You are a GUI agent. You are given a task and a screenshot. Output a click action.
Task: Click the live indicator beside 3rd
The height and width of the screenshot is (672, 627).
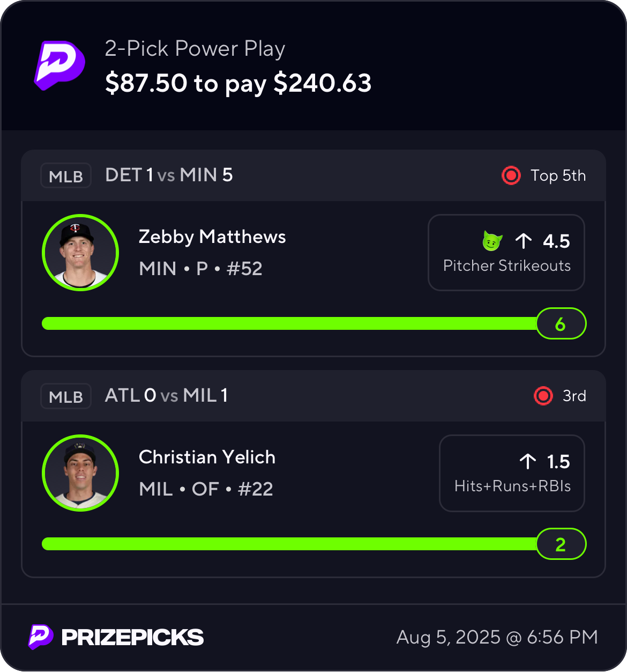tap(543, 396)
